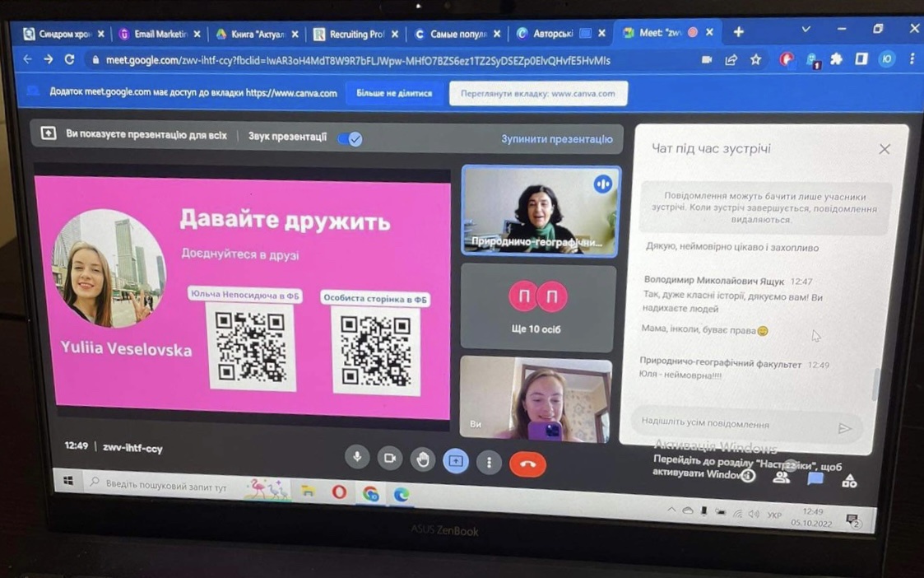
Task: Close the "Recruiting Prof" tab
Action: [395, 35]
